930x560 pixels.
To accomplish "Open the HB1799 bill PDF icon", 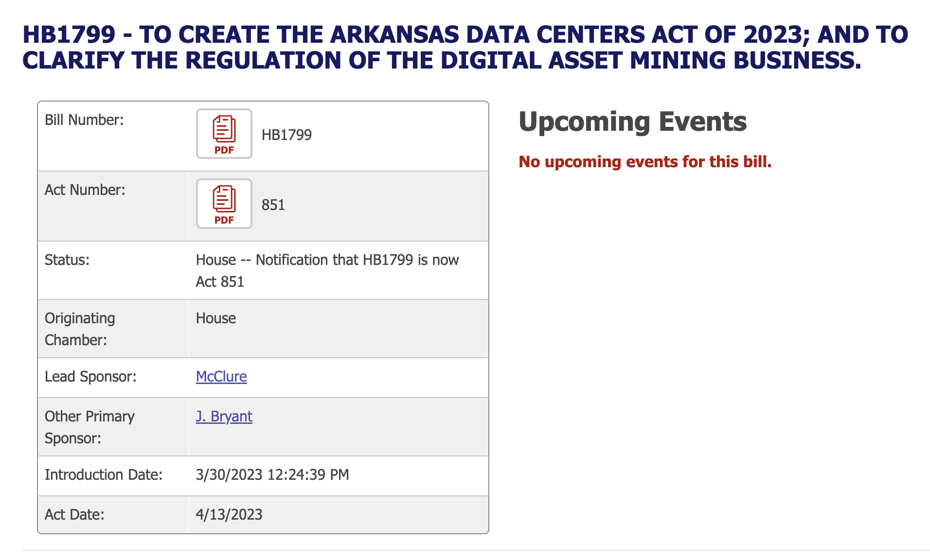I will click(224, 134).
